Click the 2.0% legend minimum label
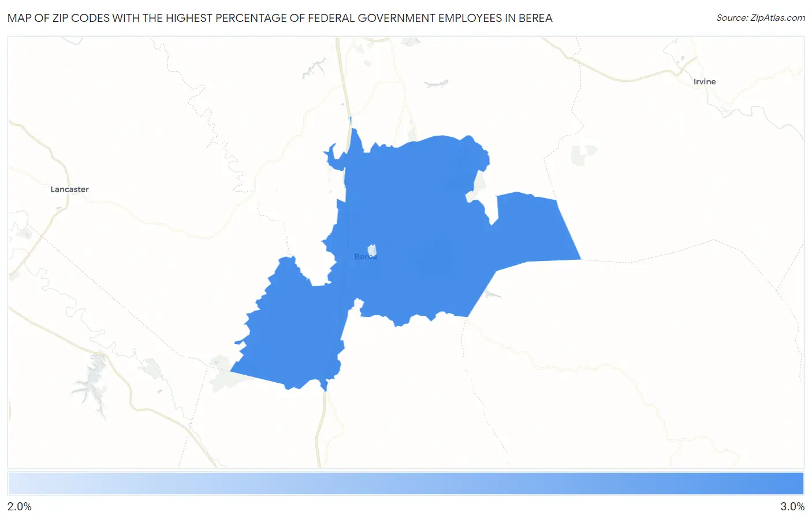 pyautogui.click(x=20, y=506)
